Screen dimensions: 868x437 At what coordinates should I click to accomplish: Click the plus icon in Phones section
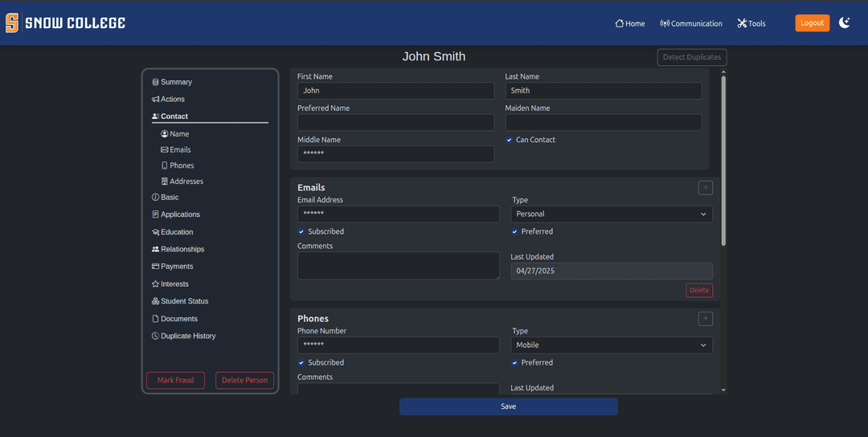click(705, 319)
